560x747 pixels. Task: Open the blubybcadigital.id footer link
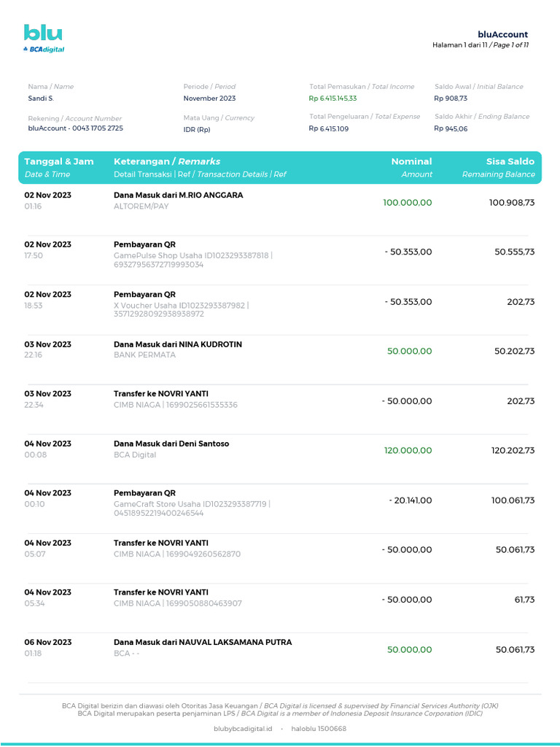tap(243, 729)
